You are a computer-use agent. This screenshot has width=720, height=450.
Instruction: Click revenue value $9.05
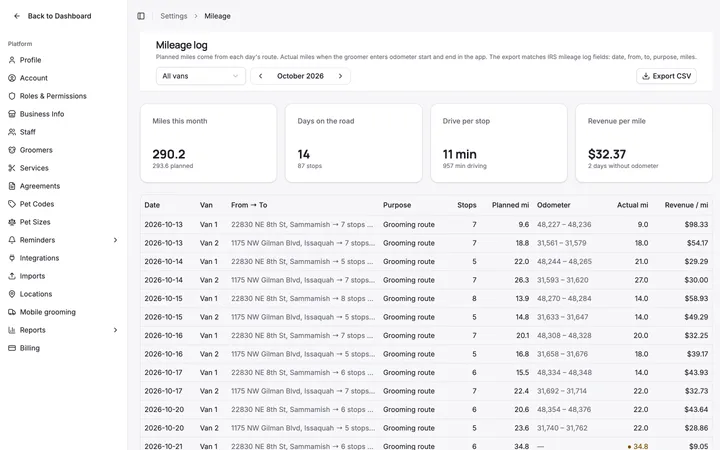pyautogui.click(x=698, y=446)
